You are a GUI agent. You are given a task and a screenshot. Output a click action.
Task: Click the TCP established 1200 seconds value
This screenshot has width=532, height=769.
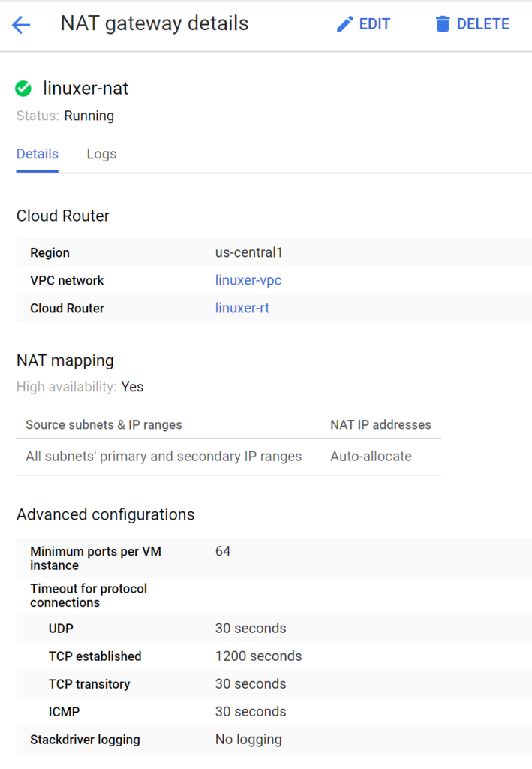pyautogui.click(x=258, y=656)
